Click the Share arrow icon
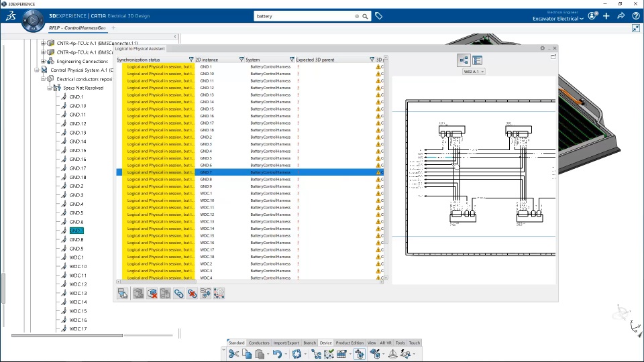This screenshot has width=644, height=362. click(x=621, y=16)
